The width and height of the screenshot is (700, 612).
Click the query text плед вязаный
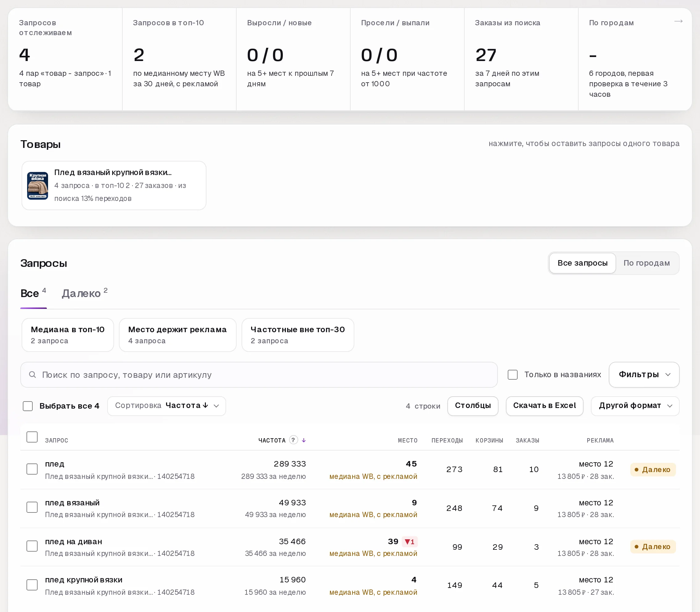(72, 503)
